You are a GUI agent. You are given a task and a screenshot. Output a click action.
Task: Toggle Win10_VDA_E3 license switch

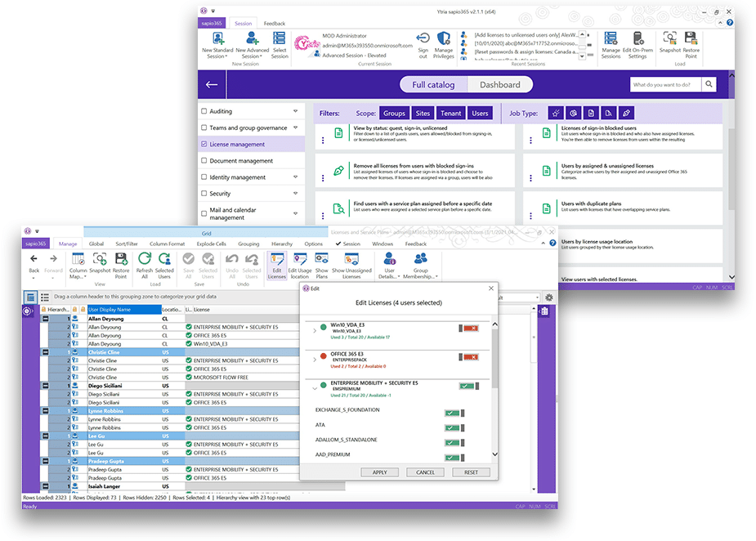[x=468, y=329]
